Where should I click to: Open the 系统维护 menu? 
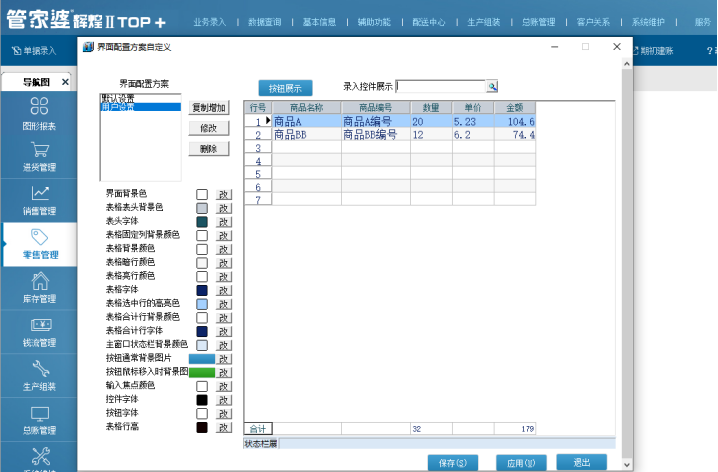[648, 22]
